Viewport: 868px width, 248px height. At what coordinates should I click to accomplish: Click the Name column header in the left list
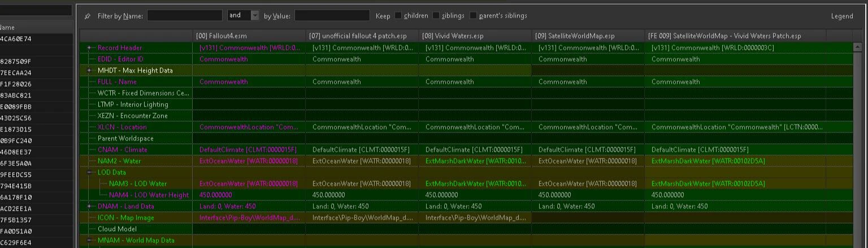coord(36,27)
